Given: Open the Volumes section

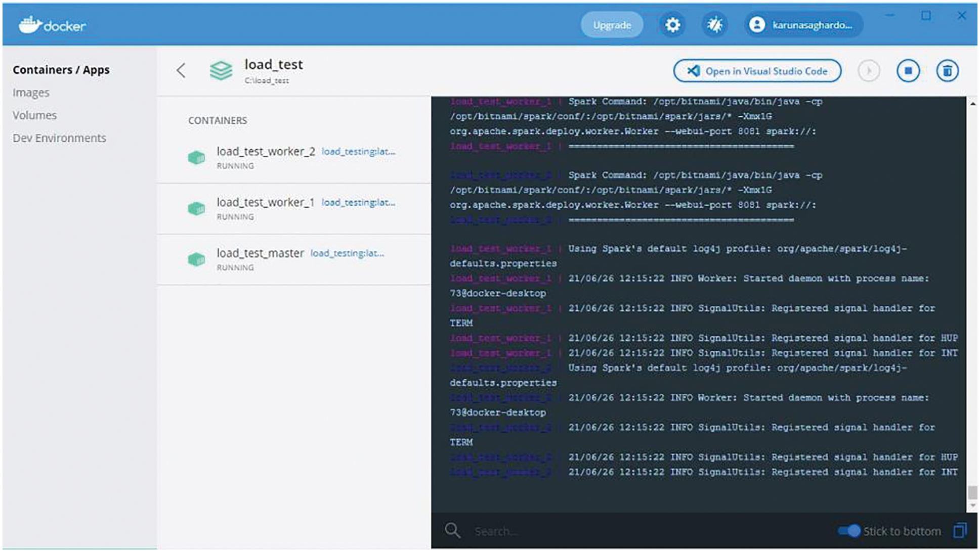Looking at the screenshot, I should tap(34, 115).
